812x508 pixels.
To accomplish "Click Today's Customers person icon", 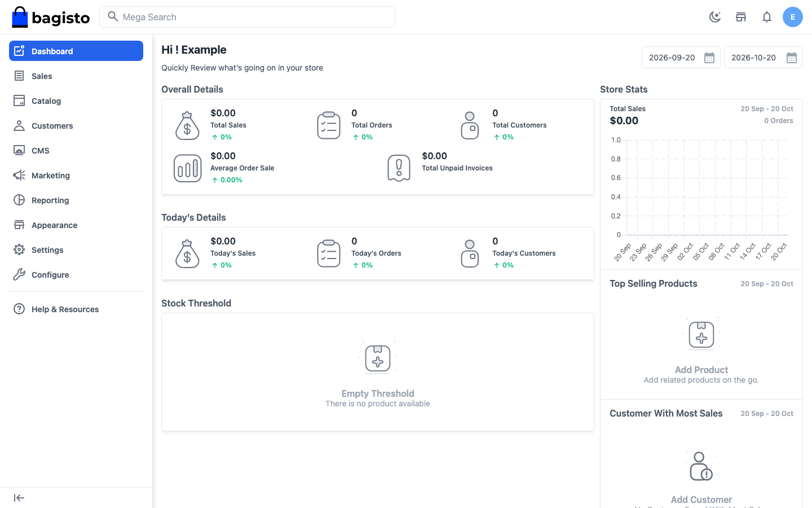I will click(470, 253).
